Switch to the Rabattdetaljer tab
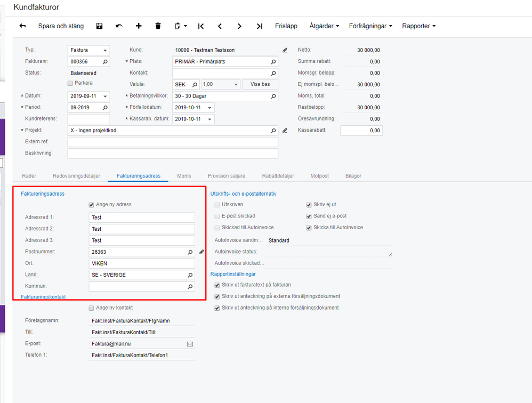Screen dimensions: 532x403 coord(278,176)
